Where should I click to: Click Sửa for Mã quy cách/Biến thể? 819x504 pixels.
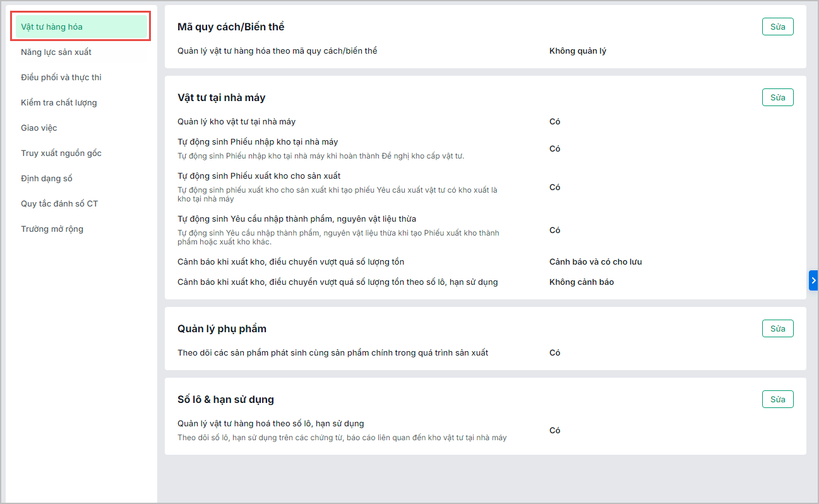(777, 27)
